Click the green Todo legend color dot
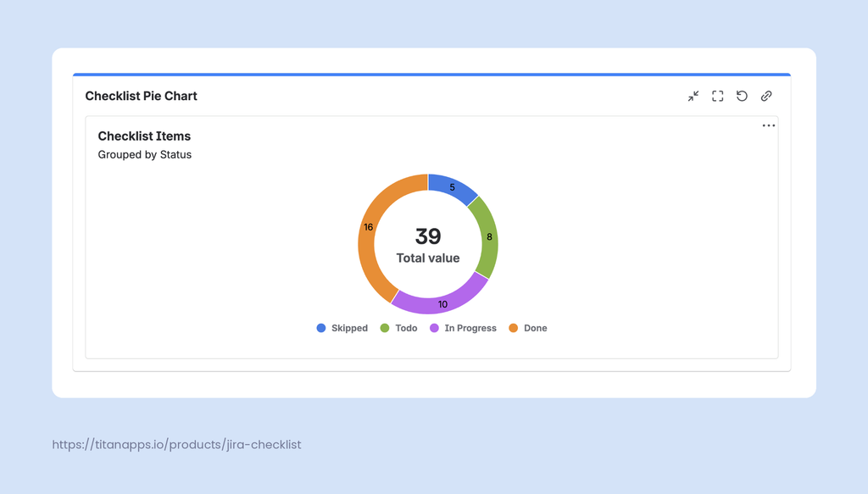The width and height of the screenshot is (868, 494). point(385,328)
